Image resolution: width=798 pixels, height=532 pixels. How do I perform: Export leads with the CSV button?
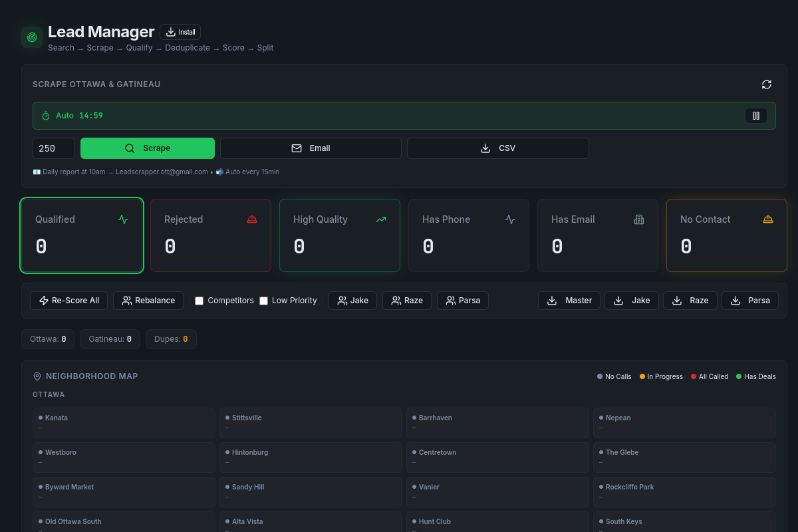pos(498,148)
